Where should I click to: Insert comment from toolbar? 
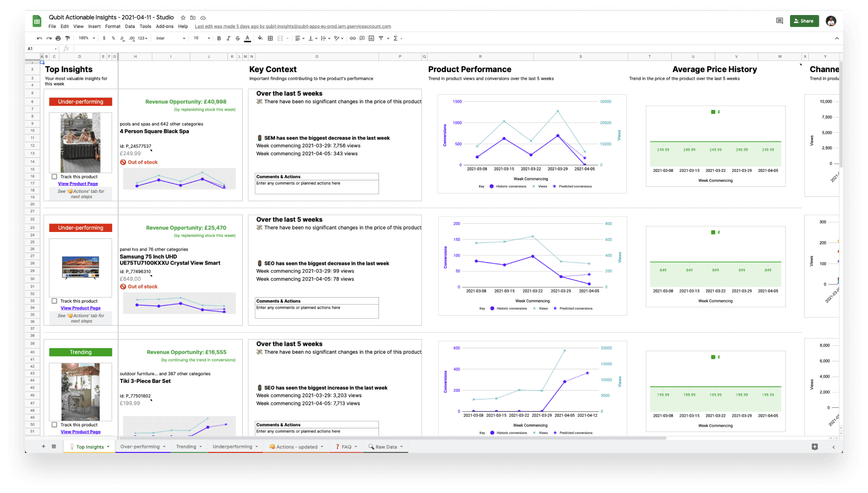pyautogui.click(x=362, y=38)
